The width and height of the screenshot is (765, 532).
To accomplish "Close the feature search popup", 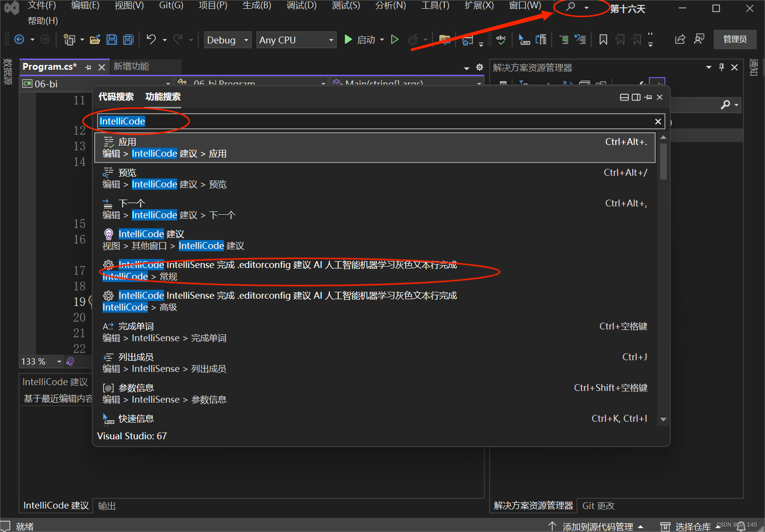I will pyautogui.click(x=660, y=97).
